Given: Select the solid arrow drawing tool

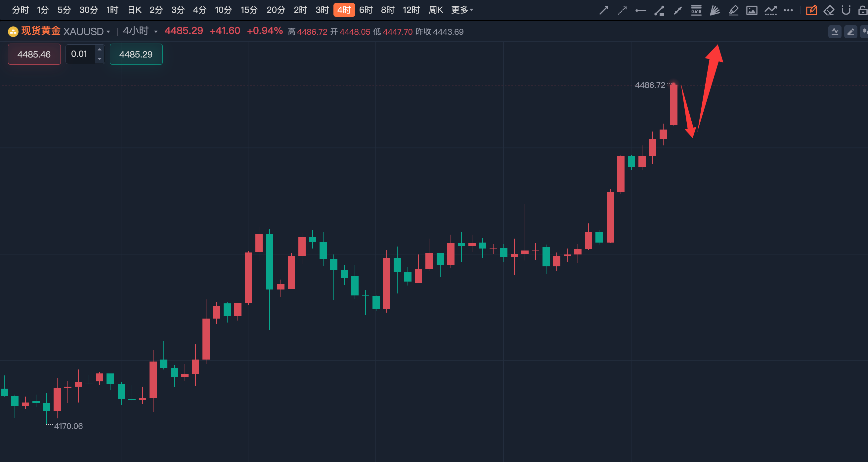Looking at the screenshot, I should [603, 11].
